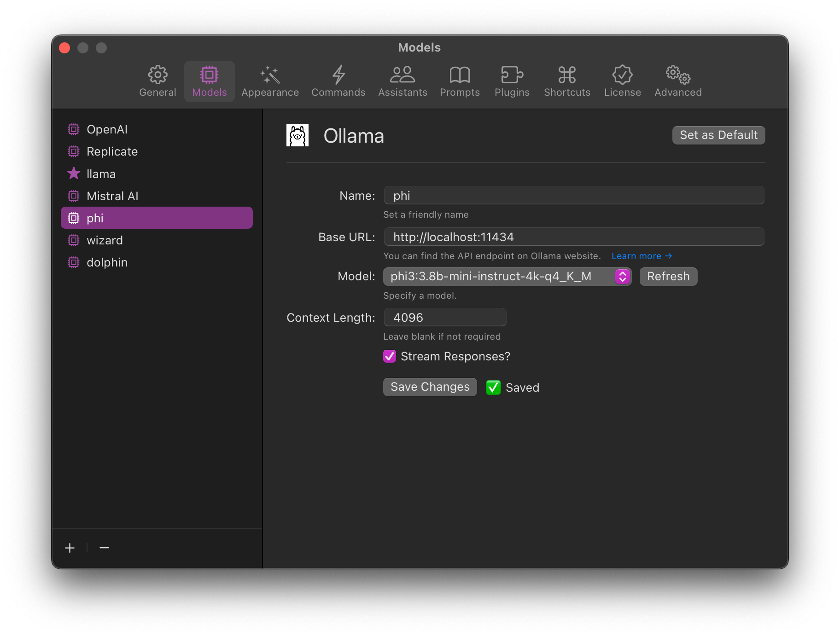Toggle the Stream Responses checkbox
Image resolution: width=840 pixels, height=637 pixels.
pyautogui.click(x=390, y=356)
